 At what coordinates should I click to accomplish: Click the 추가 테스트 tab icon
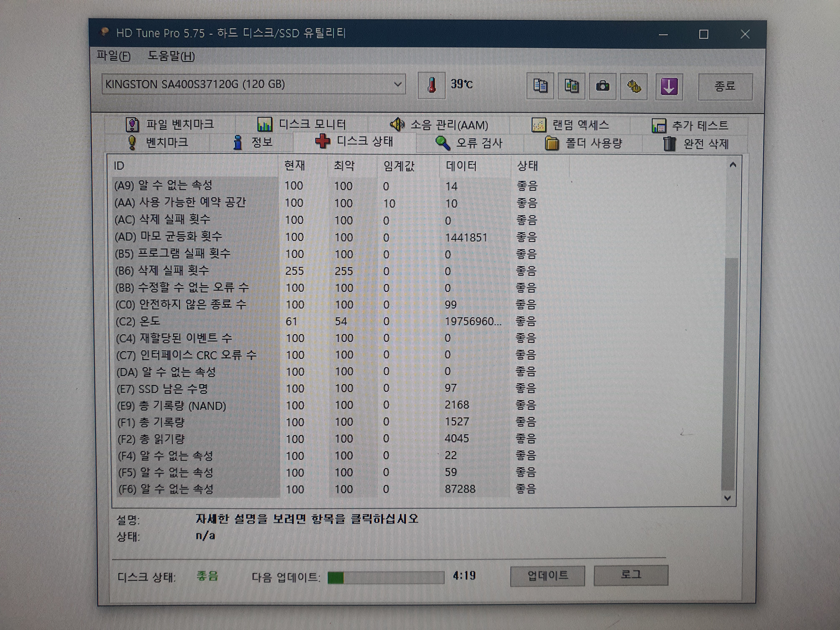click(x=659, y=126)
